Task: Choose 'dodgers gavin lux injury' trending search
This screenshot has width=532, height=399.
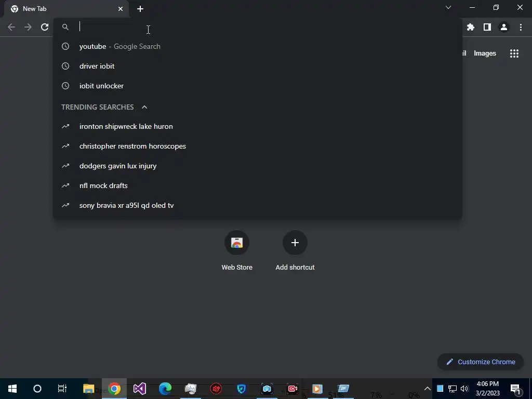Action: point(258,166)
